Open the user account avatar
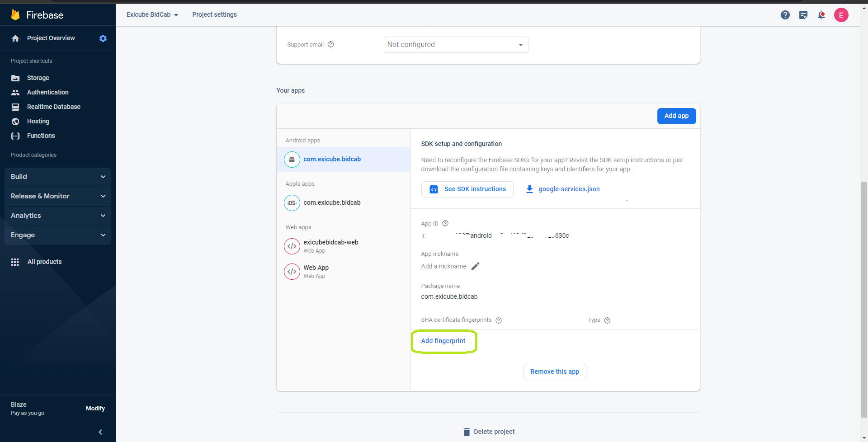Image resolution: width=868 pixels, height=442 pixels. coord(841,15)
